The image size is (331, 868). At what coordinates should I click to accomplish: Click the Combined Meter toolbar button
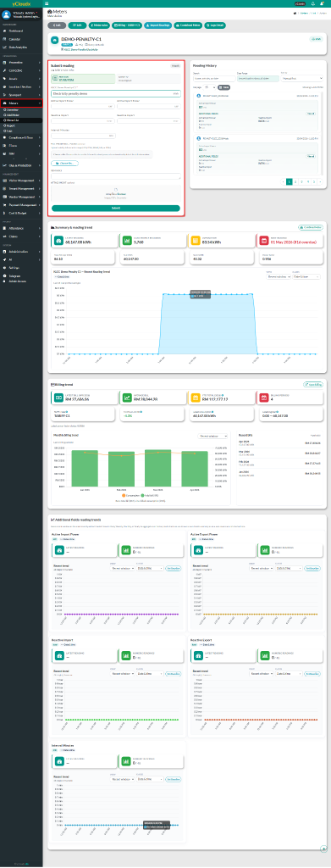[x=189, y=25]
